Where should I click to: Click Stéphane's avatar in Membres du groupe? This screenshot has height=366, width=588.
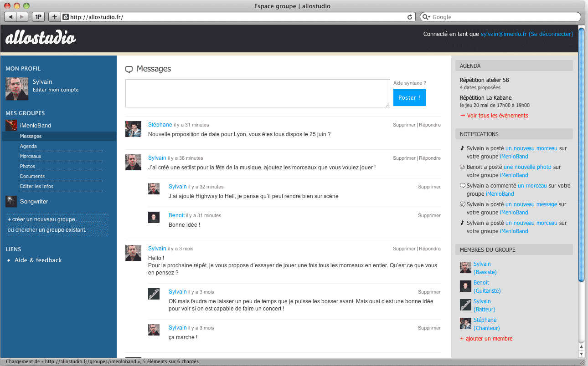click(x=465, y=323)
